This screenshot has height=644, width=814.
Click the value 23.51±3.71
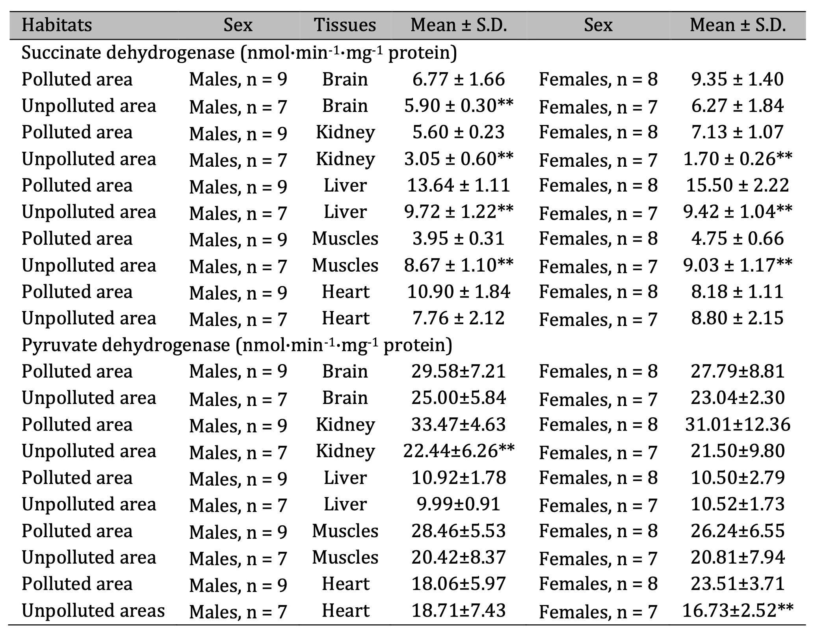click(x=738, y=584)
